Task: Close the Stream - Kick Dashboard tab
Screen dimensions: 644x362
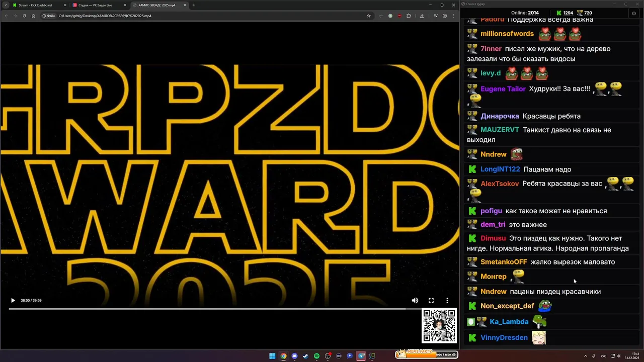Action: (x=65, y=5)
